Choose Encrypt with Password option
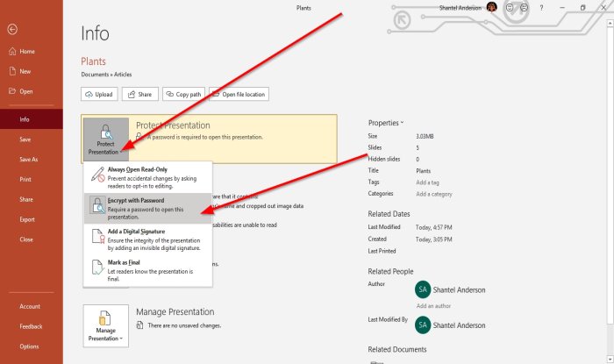 pyautogui.click(x=148, y=208)
